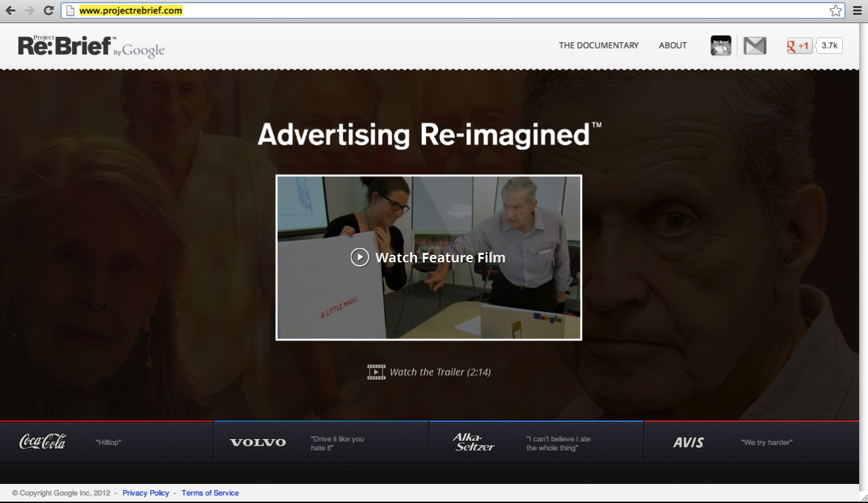The image size is (868, 503).
Task: Click the "Drive it like you hate it" quote
Action: click(x=338, y=443)
